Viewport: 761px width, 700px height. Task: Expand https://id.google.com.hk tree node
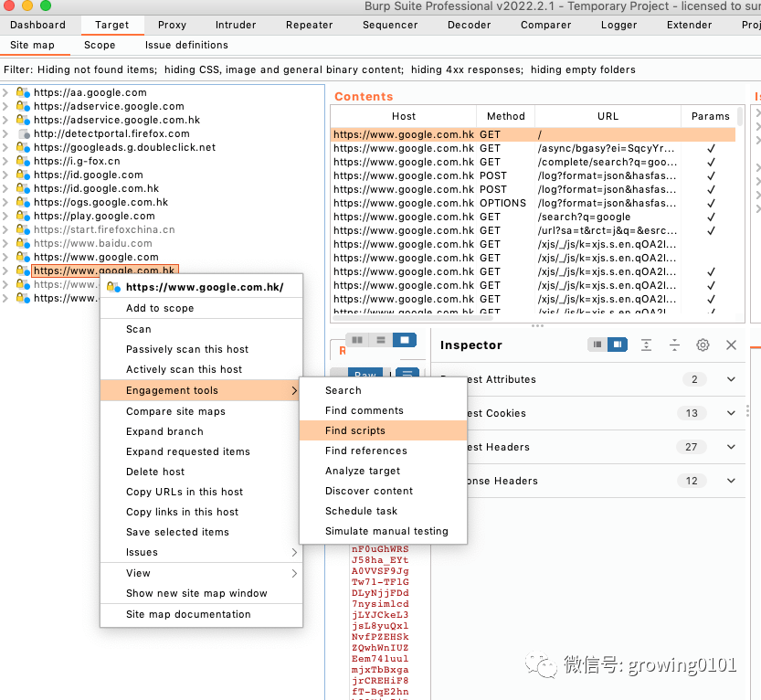point(5,188)
